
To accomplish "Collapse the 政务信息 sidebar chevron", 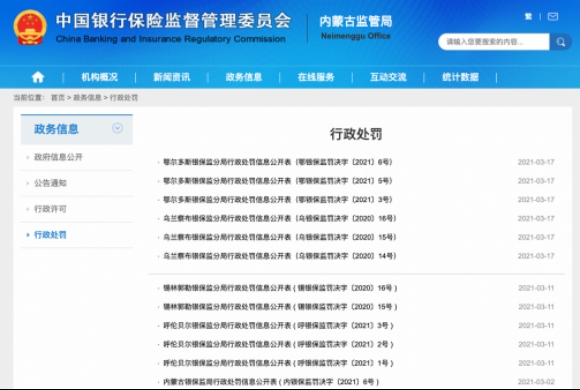I will coord(117,128).
